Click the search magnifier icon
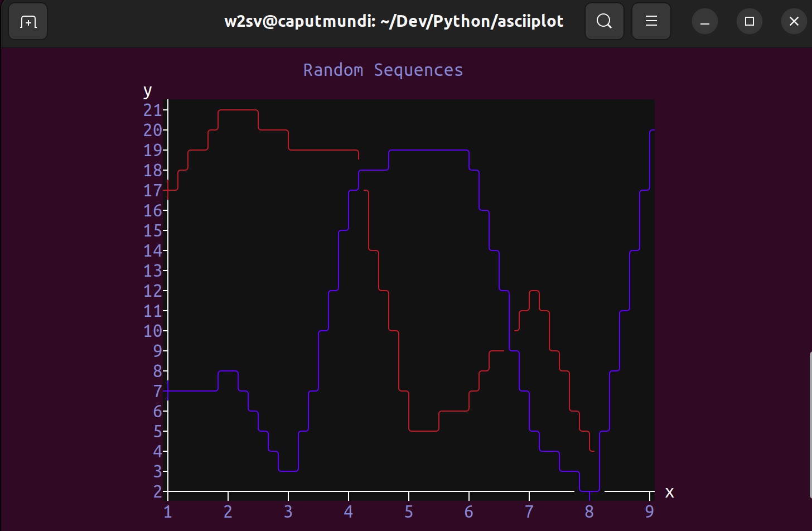812x531 pixels. point(604,21)
